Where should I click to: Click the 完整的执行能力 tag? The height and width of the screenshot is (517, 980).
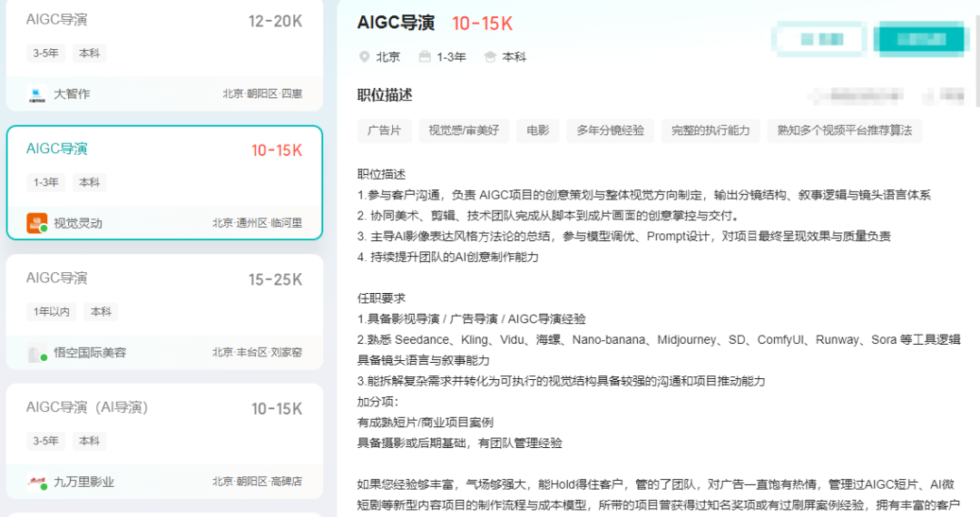(x=710, y=131)
